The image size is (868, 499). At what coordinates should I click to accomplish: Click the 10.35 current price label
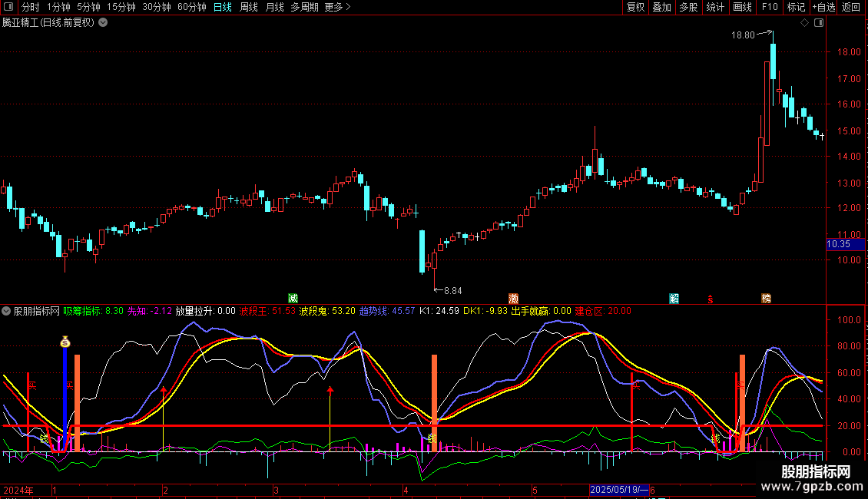click(x=845, y=244)
